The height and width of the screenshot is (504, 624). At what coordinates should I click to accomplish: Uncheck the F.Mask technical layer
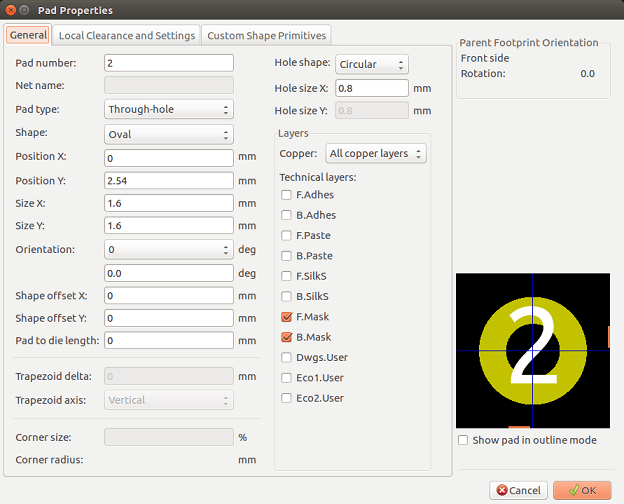point(286,316)
